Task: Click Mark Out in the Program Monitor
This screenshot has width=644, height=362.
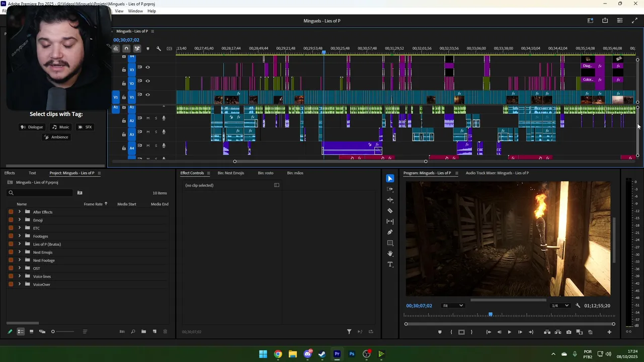Action: coord(471,332)
